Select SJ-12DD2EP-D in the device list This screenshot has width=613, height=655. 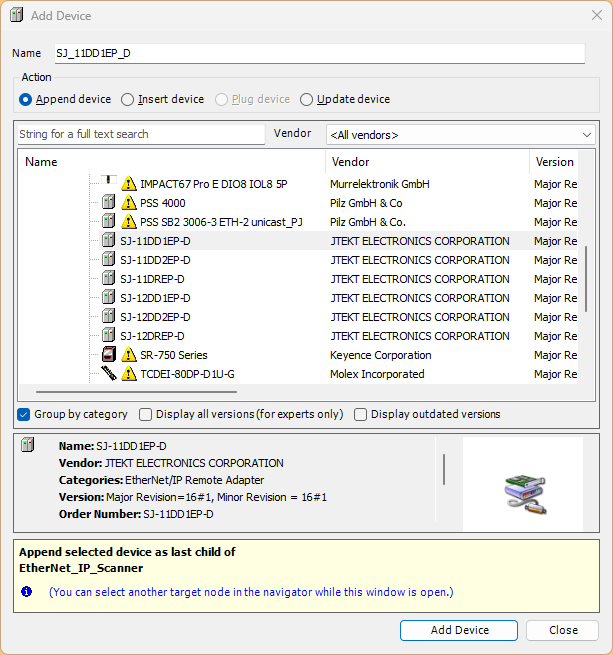click(155, 317)
